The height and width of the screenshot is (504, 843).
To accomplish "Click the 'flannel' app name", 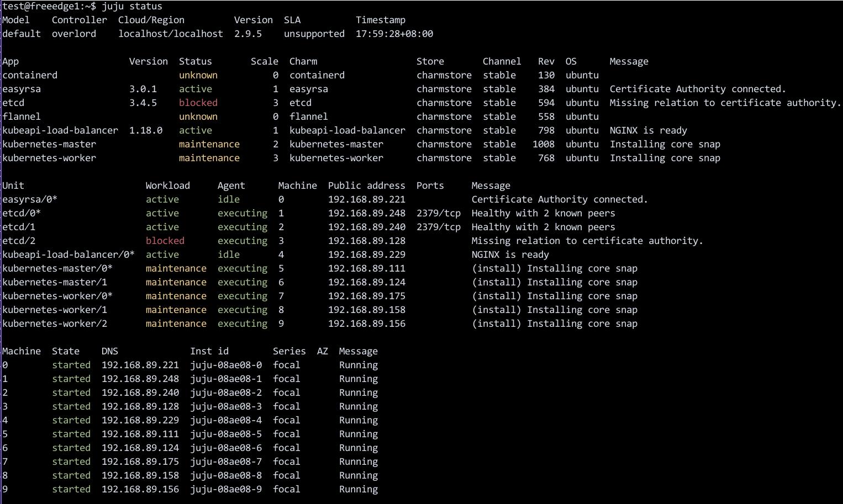I will tap(22, 116).
